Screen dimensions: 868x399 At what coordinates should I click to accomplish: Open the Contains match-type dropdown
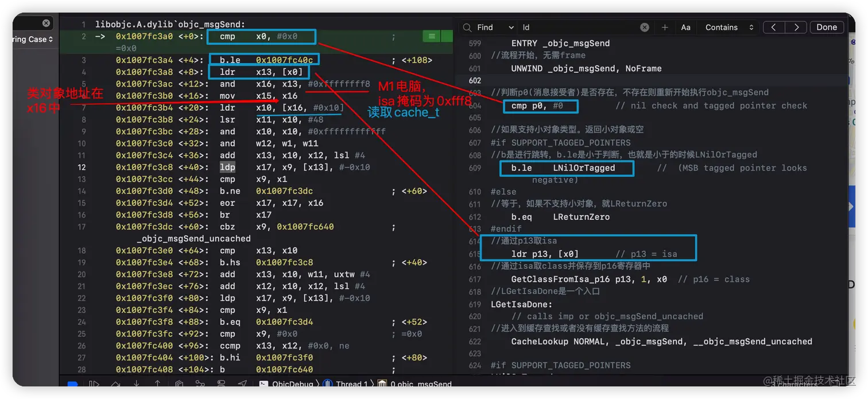[729, 28]
